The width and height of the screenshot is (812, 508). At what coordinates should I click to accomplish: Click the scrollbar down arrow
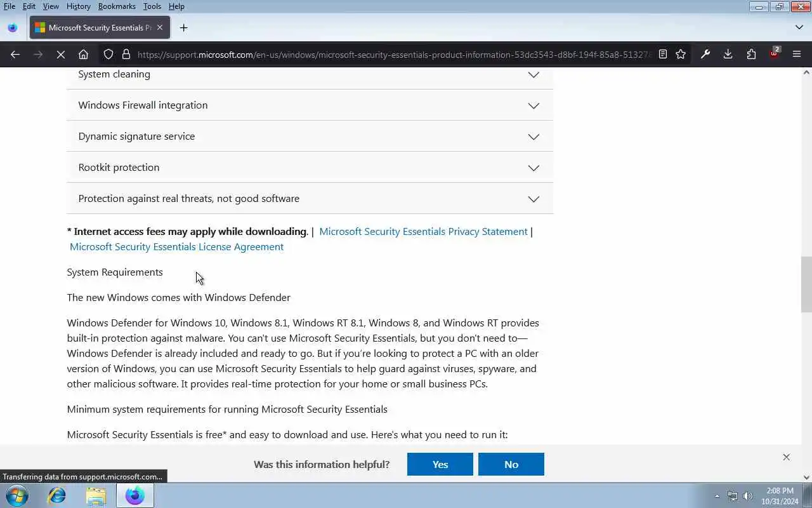[806, 477]
